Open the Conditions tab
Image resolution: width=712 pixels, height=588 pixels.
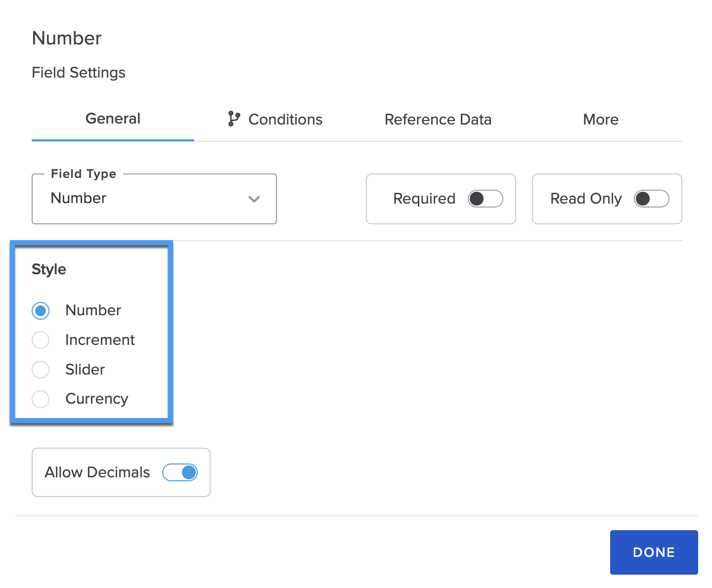click(275, 120)
